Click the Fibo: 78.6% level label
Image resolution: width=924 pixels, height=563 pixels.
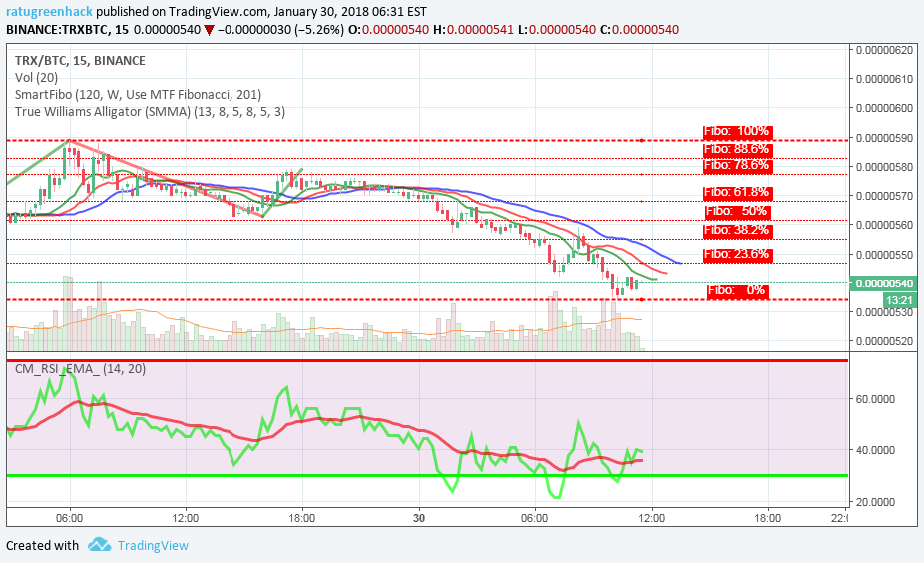(737, 165)
